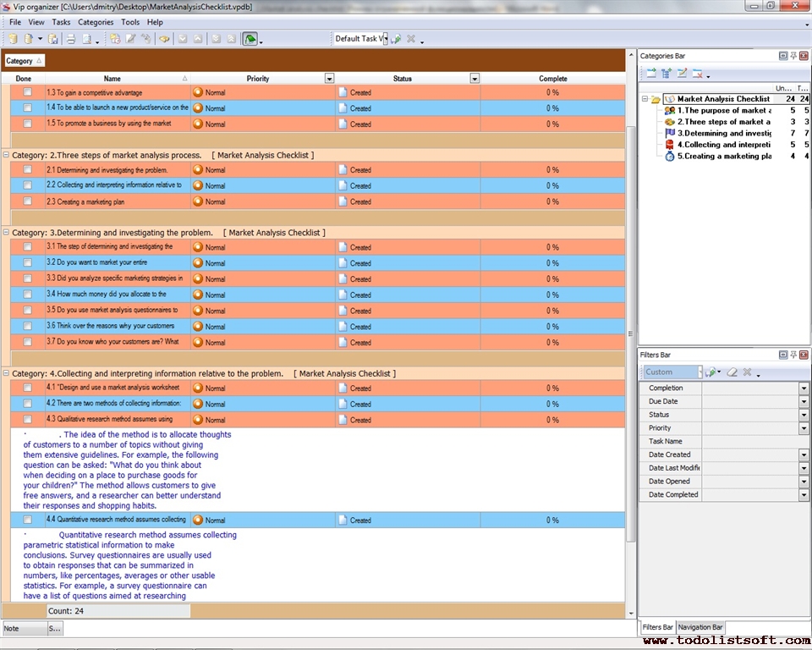Viewport: 812px width, 650px height.
Task: Open the Categories menu
Action: click(95, 22)
